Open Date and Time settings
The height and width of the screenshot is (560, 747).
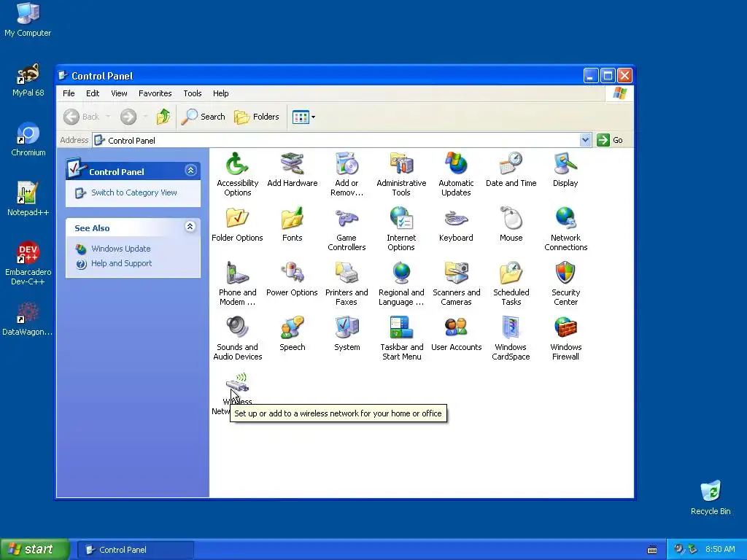(511, 170)
